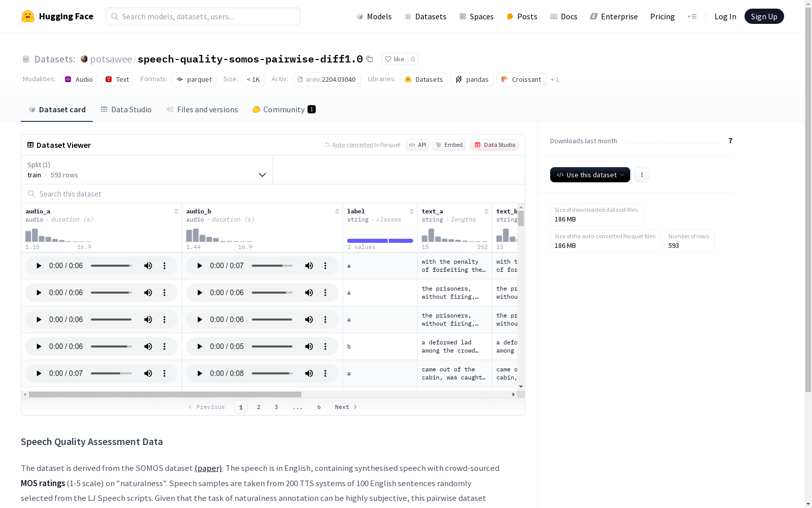
Task: Open the Use this dataset dropdown
Action: click(x=590, y=175)
